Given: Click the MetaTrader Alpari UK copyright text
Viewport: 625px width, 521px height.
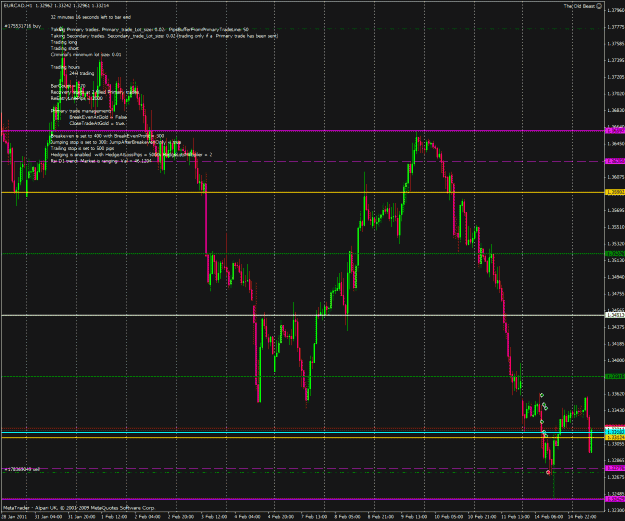Looking at the screenshot, I should (x=79, y=508).
